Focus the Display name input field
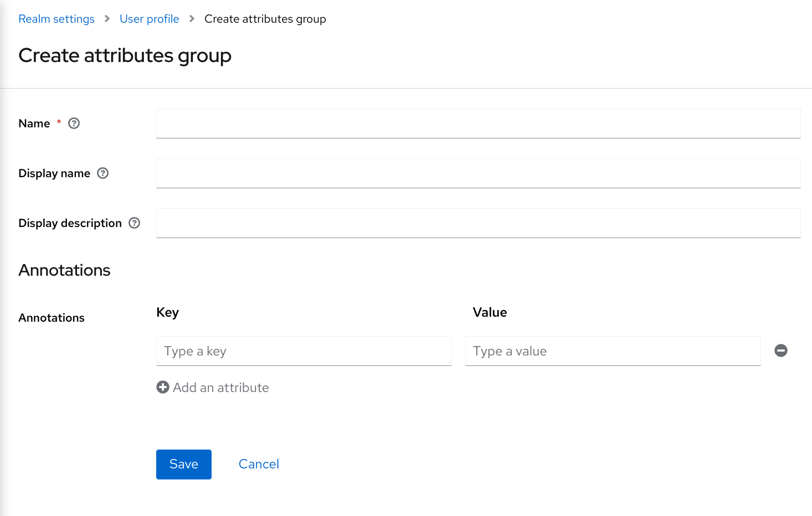The height and width of the screenshot is (516, 812). (478, 173)
